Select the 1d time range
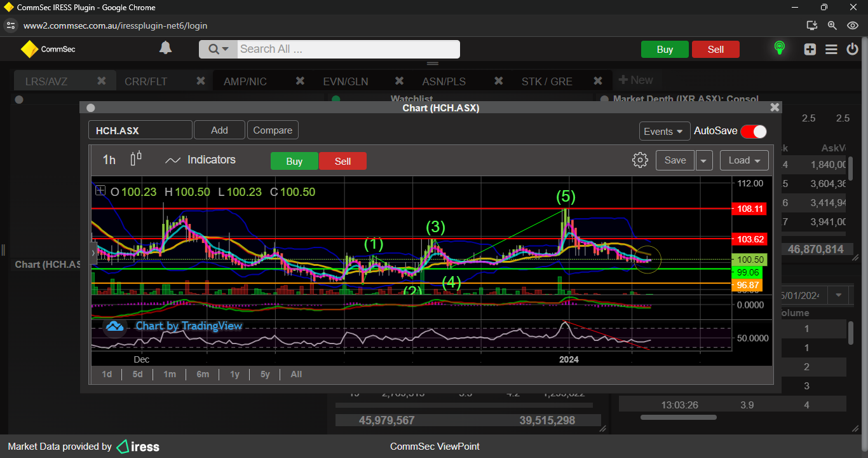The height and width of the screenshot is (458, 868). click(107, 374)
